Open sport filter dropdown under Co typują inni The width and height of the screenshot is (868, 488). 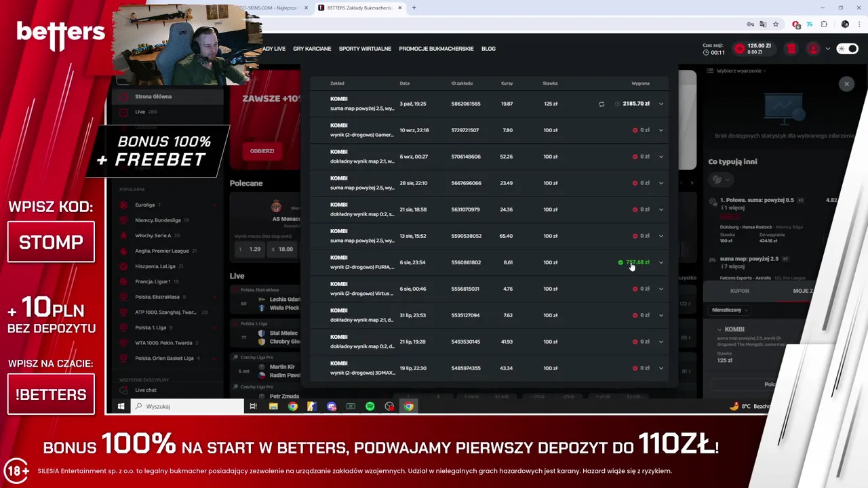tap(720, 180)
